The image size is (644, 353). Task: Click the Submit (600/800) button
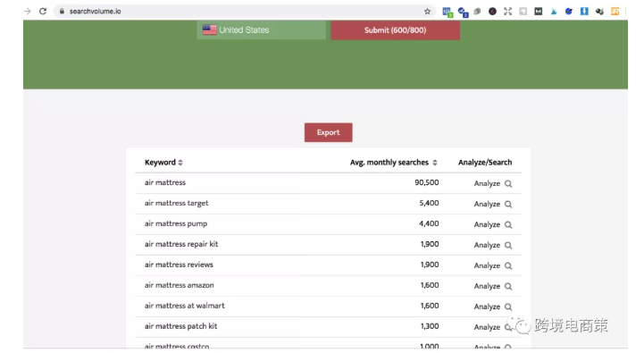(395, 30)
